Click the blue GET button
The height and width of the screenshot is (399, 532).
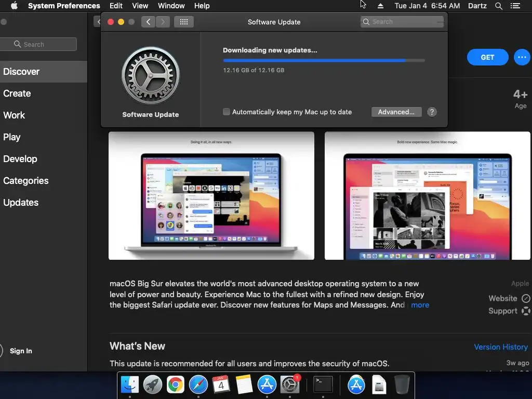[487, 57]
